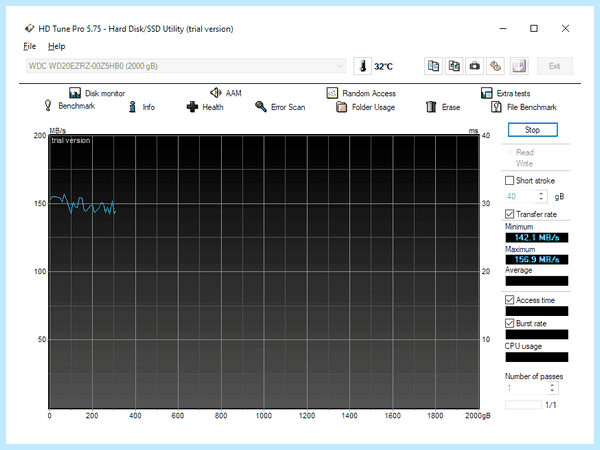Viewport: 600px width, 450px height.
Task: Enable the Short stroke checkbox
Action: point(509,180)
